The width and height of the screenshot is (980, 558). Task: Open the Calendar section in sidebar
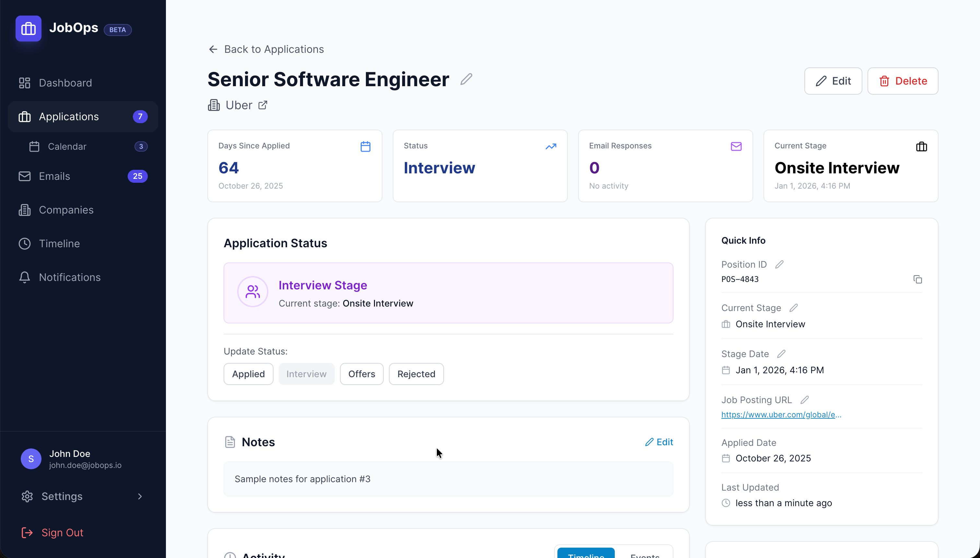tap(67, 146)
